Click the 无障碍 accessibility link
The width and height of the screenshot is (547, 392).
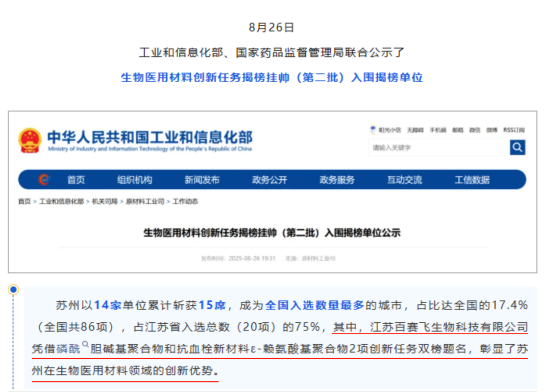coord(415,130)
